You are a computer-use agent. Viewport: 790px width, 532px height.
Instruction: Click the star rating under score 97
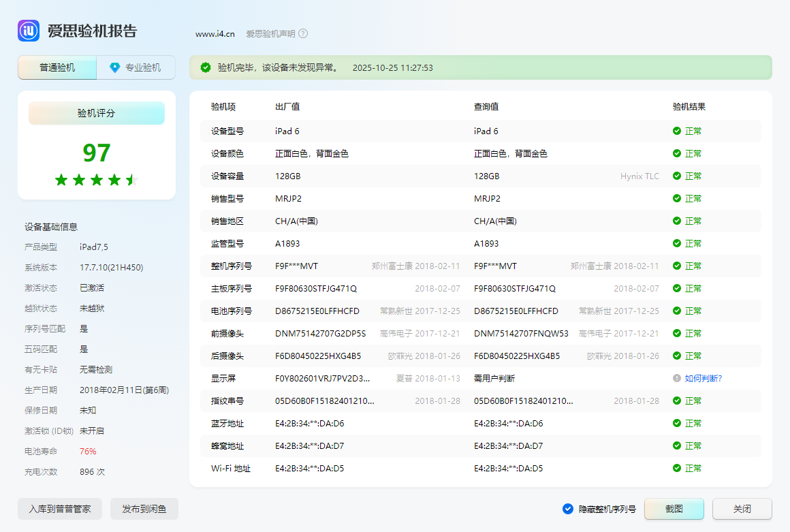pos(96,180)
